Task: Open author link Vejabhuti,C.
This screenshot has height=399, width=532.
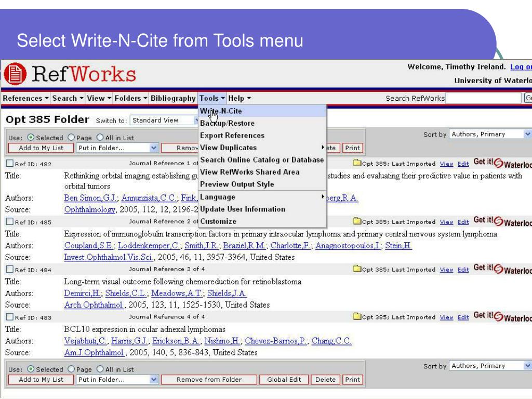Action: 86,341
